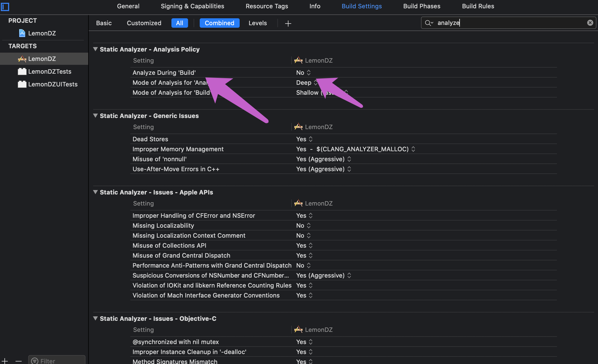Change Missing Localization Context Comment value
The width and height of the screenshot is (598, 364).
tap(303, 235)
